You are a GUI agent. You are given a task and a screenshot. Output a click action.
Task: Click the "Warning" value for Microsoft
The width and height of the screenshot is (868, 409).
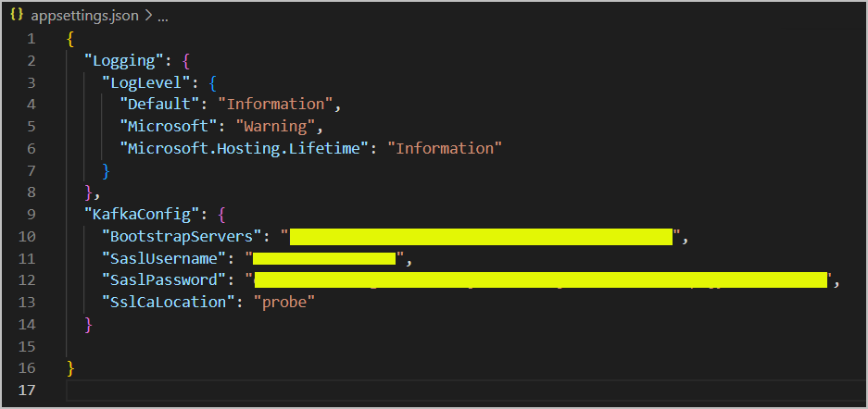[276, 126]
